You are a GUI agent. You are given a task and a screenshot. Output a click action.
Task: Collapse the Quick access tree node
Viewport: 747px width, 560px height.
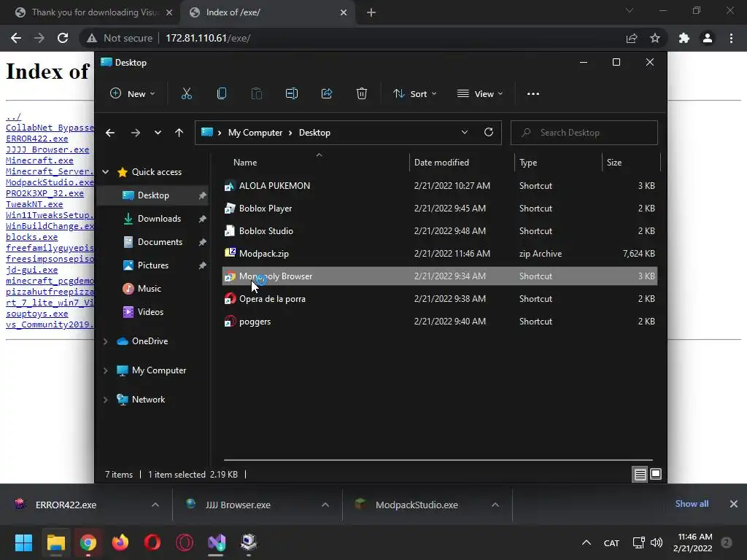point(106,172)
